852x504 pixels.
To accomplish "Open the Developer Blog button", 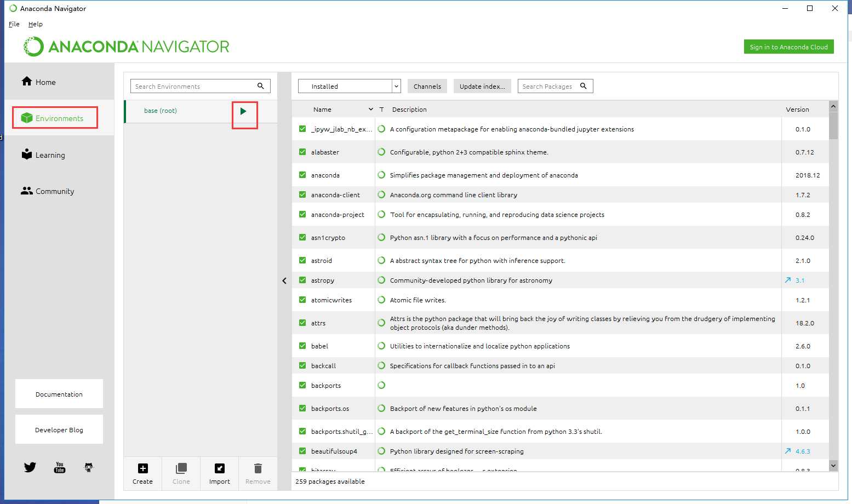I will click(59, 429).
